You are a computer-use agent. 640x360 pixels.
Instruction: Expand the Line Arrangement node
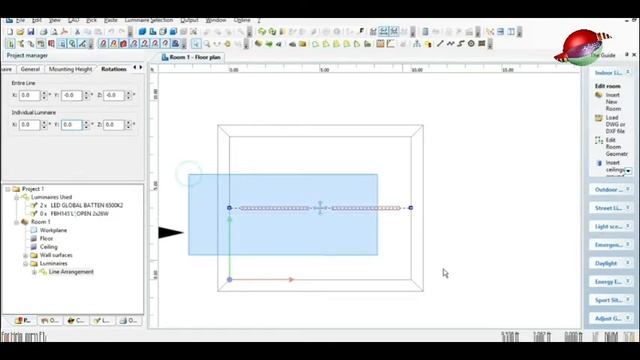[x=34, y=272]
